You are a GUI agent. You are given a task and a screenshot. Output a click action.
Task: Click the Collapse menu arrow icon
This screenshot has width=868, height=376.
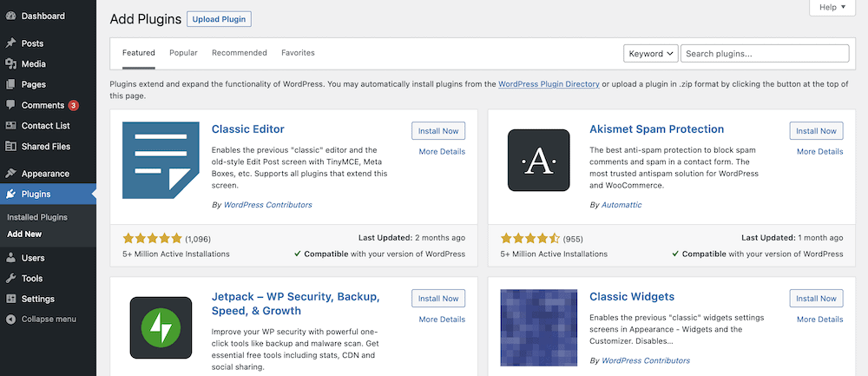tap(10, 319)
